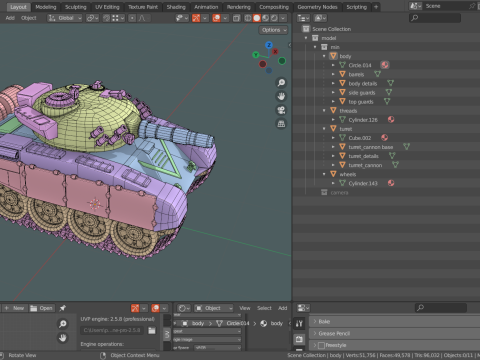
Task: Open the body material icon next to Circle.014
Action: [385, 65]
